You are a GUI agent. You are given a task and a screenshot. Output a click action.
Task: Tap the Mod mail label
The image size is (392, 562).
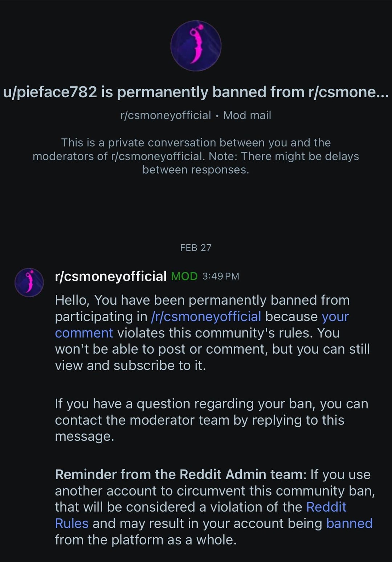pos(247,115)
